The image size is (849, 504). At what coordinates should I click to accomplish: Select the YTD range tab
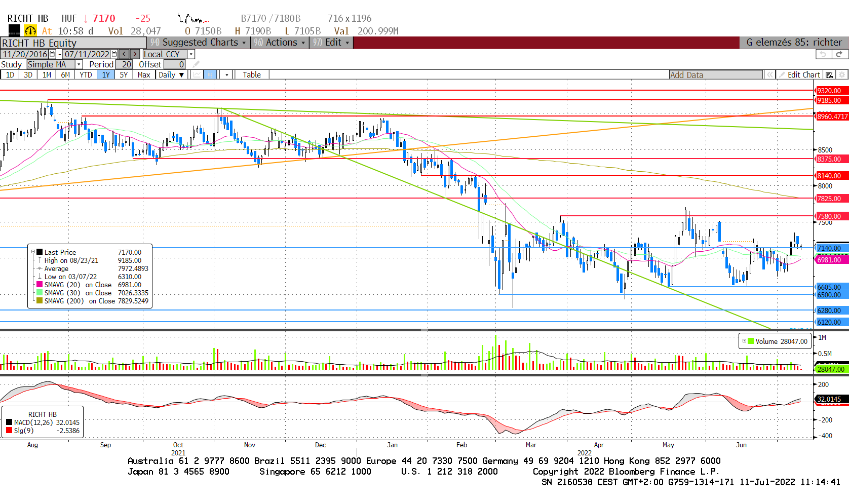[86, 75]
